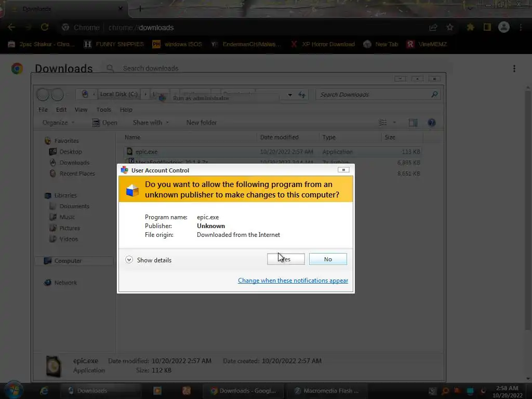Open the New Tab bookmark
The height and width of the screenshot is (399, 532).
[x=380, y=44]
